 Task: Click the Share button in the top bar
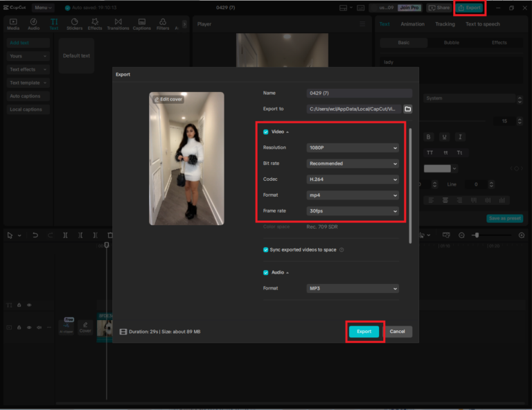click(x=439, y=8)
